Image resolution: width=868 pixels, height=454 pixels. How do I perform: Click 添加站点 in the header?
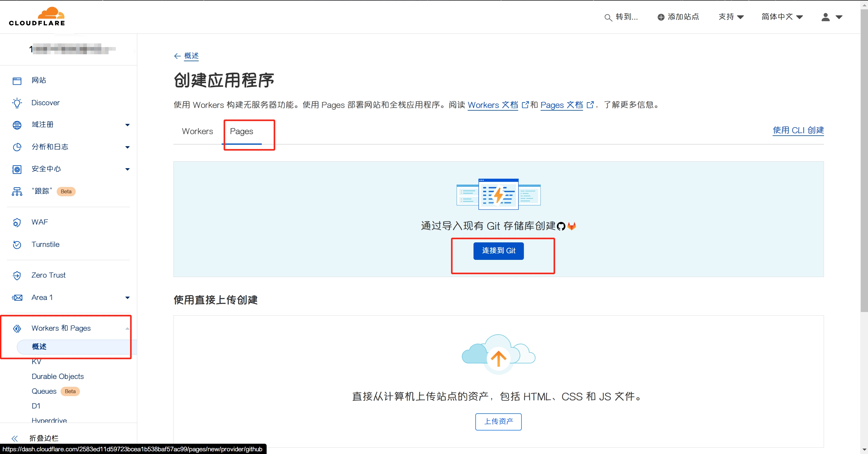pyautogui.click(x=678, y=17)
